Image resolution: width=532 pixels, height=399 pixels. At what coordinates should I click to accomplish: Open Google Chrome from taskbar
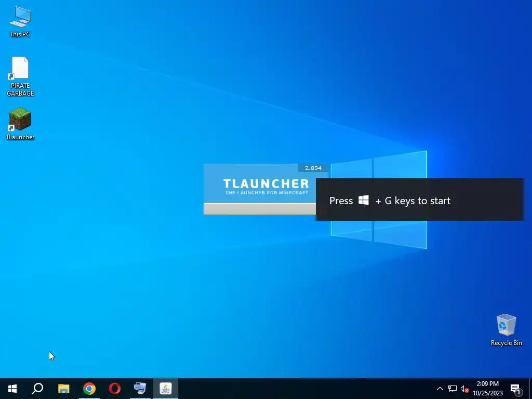click(x=89, y=389)
